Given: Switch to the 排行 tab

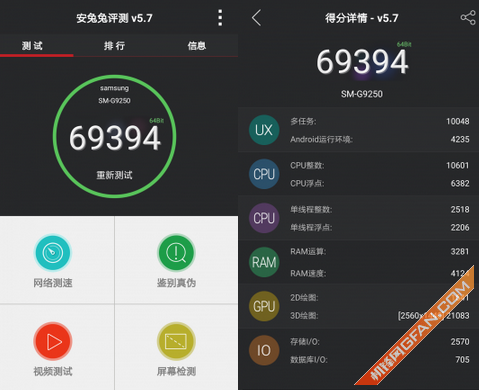Looking at the screenshot, I should click(x=114, y=46).
